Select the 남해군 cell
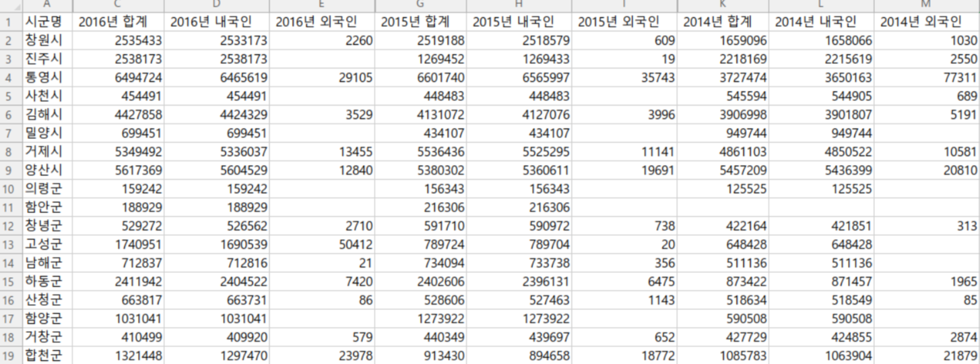980x364 pixels. coord(46,263)
